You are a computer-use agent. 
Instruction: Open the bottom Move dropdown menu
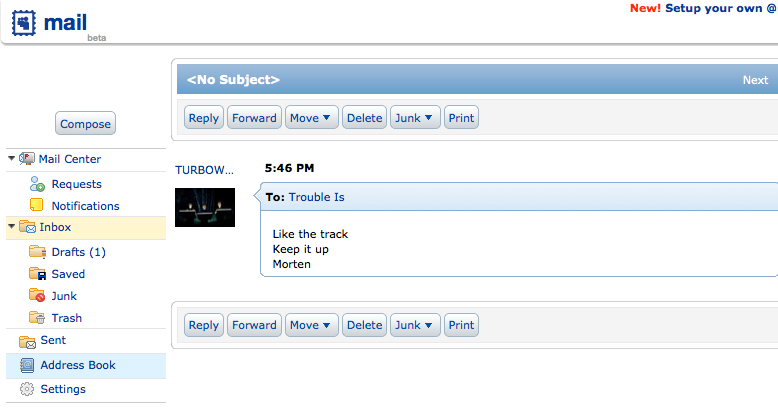311,325
